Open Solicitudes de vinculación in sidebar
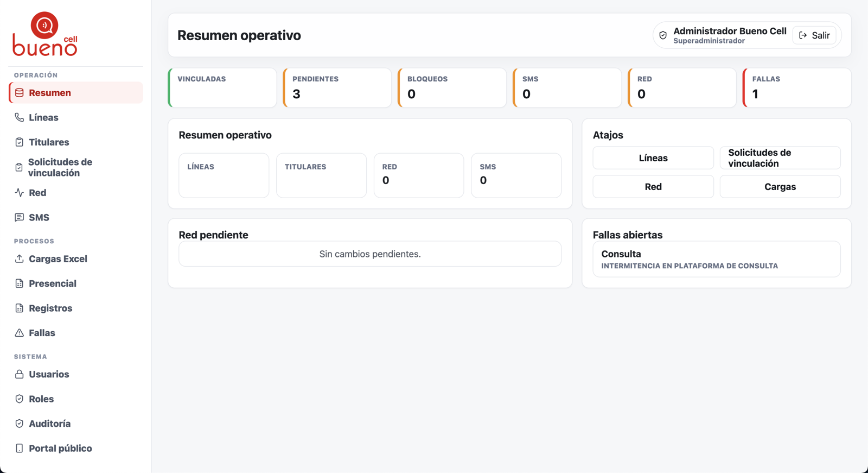The height and width of the screenshot is (473, 868). pos(76,167)
